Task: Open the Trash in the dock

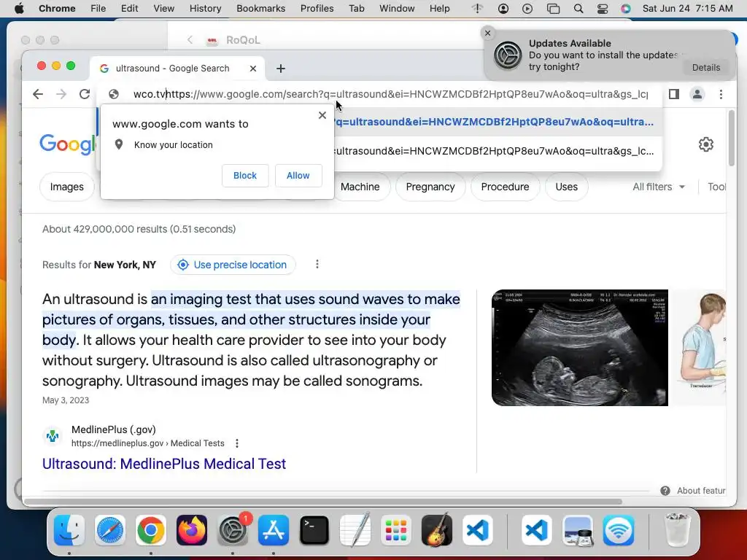Action: [x=677, y=530]
